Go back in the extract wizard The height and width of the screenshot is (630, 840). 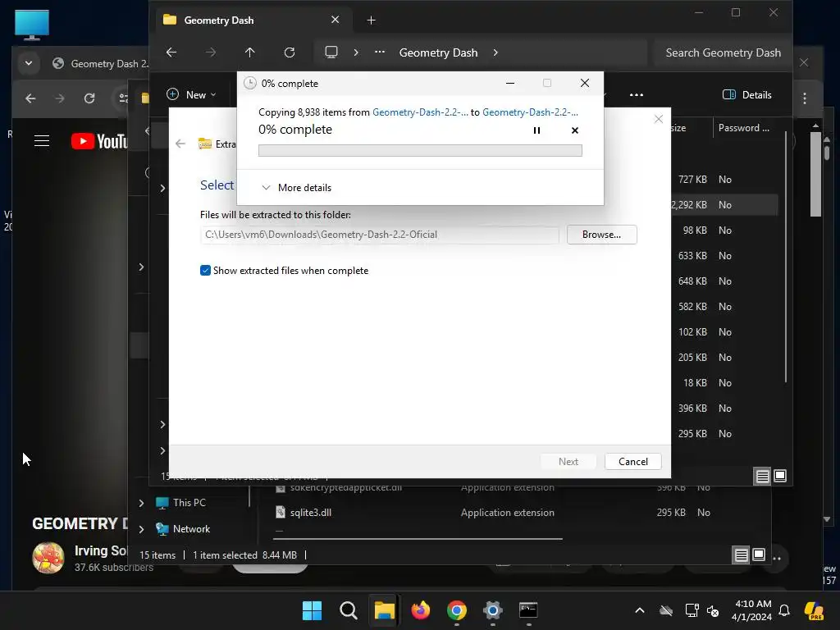180,144
